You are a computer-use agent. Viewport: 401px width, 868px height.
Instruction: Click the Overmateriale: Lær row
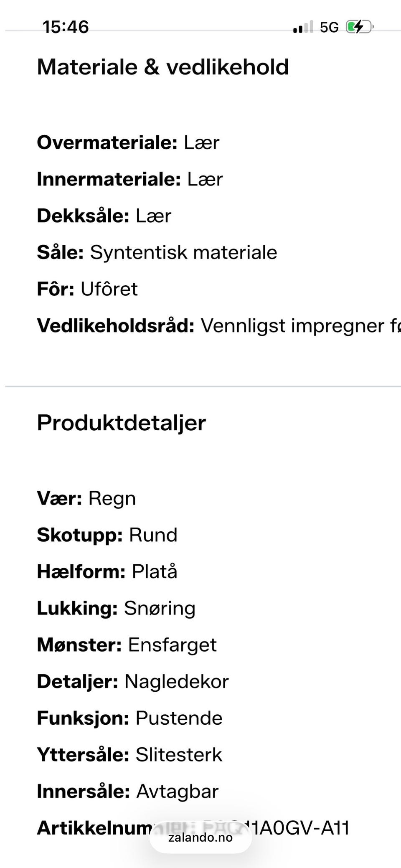coord(128,142)
